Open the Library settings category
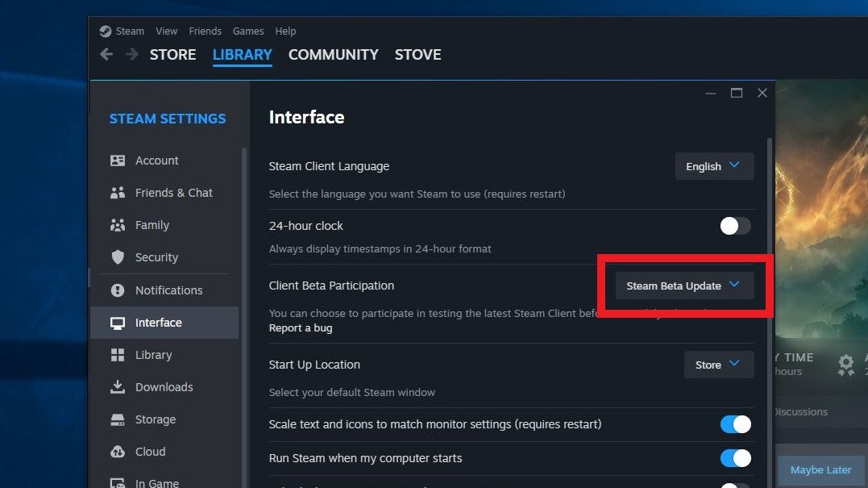This screenshot has width=868, height=488. (153, 355)
